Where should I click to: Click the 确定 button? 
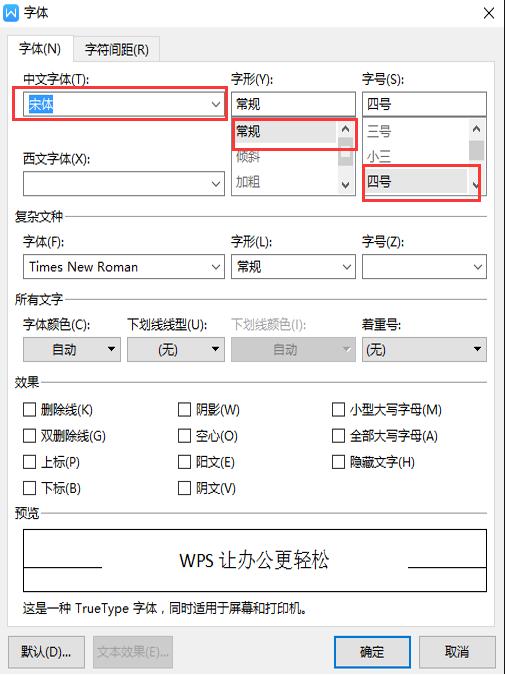click(372, 652)
